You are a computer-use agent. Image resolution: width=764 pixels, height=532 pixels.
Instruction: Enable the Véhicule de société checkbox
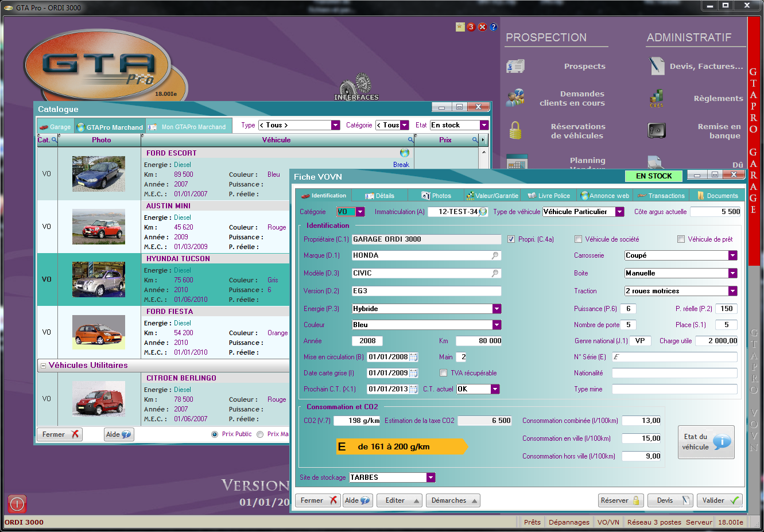click(x=578, y=239)
